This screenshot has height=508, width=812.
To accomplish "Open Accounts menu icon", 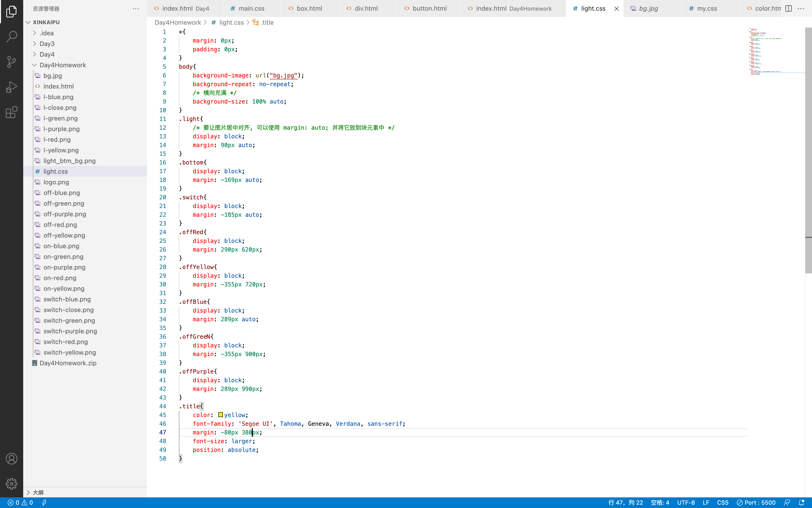I will click(11, 459).
